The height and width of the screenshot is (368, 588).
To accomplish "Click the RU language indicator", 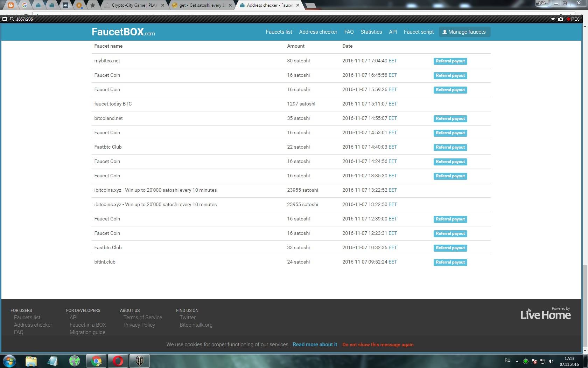I will (x=507, y=360).
